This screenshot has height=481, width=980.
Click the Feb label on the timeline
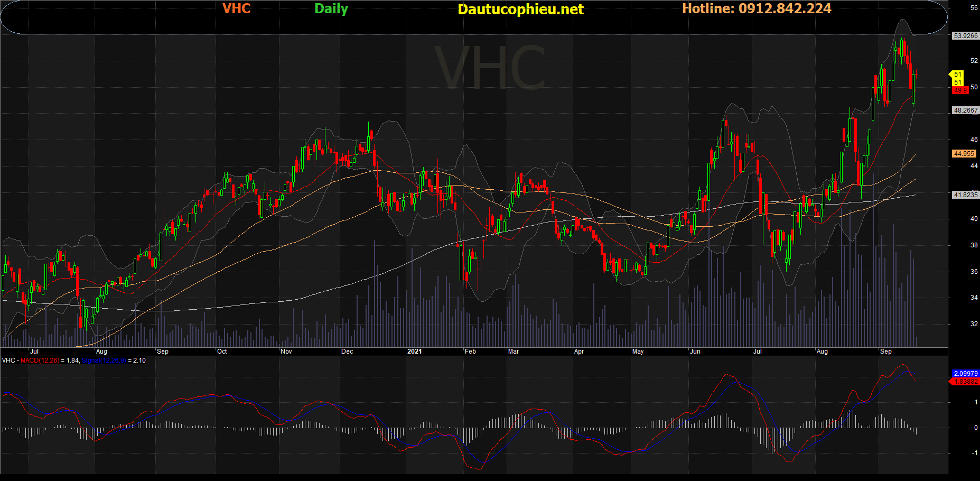point(470,351)
